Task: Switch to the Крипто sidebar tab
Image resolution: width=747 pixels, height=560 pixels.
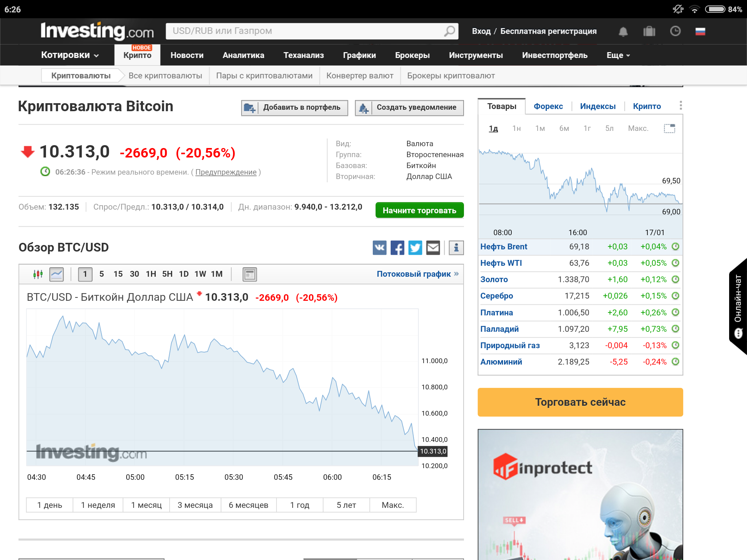Action: click(647, 106)
